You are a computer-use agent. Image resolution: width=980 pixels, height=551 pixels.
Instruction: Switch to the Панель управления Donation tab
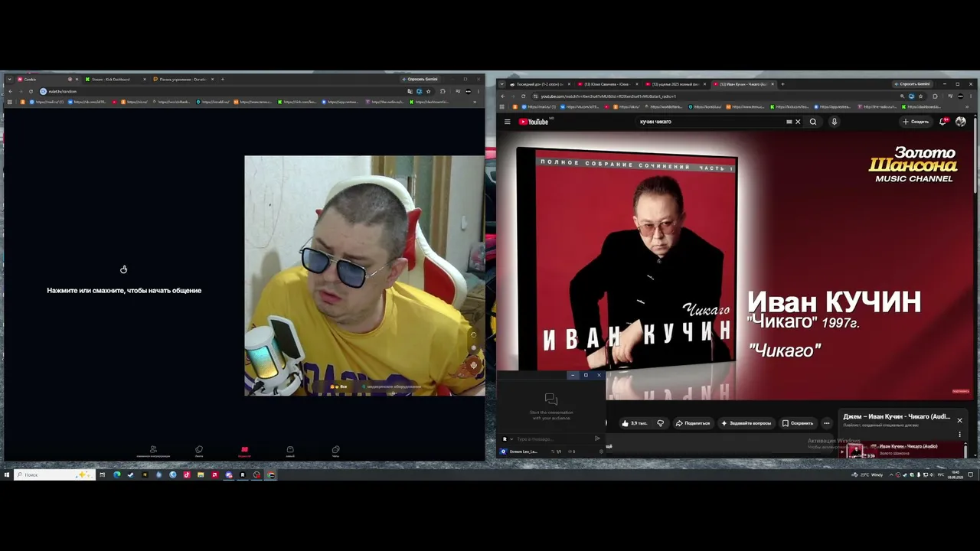[x=182, y=79]
